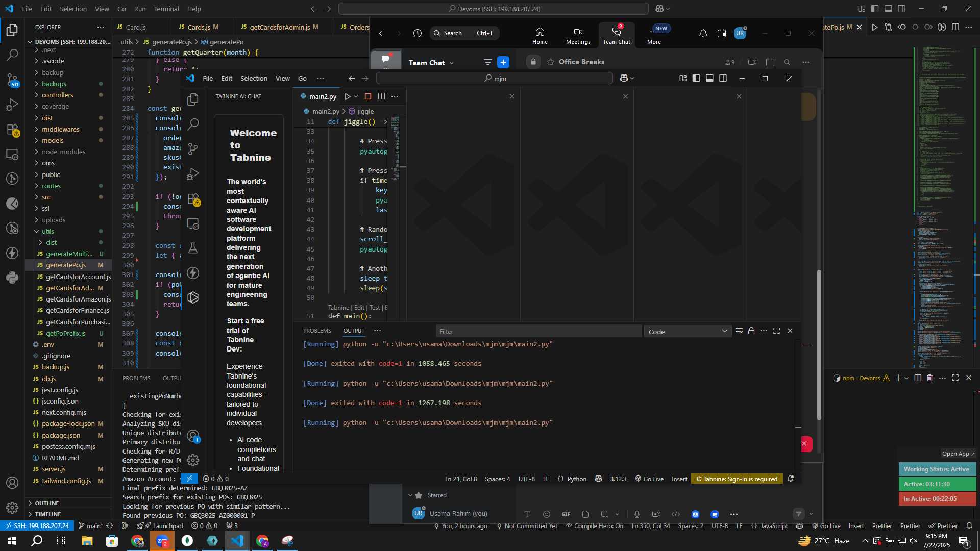Open Source Control icon with 571 badge

(12, 80)
